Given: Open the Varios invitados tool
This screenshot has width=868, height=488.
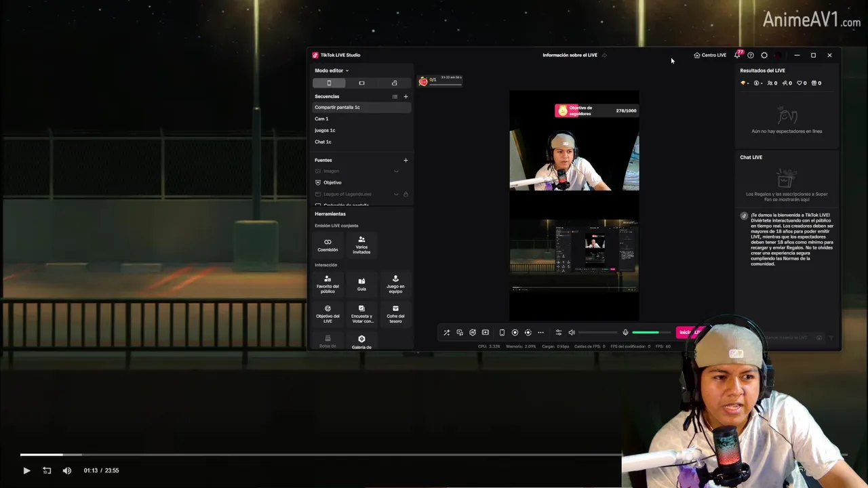Looking at the screenshot, I should pos(361,245).
